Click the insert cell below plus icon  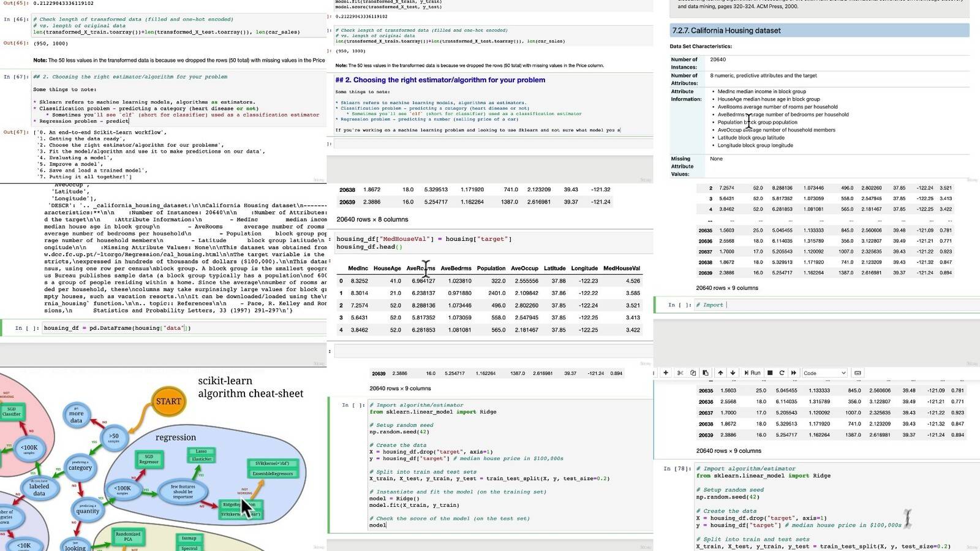point(666,373)
